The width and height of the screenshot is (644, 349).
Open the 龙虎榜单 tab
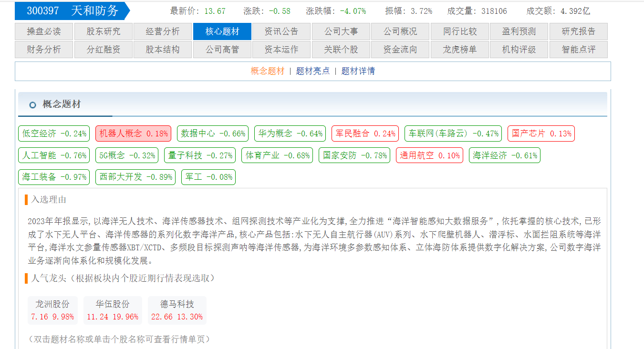[x=460, y=50]
